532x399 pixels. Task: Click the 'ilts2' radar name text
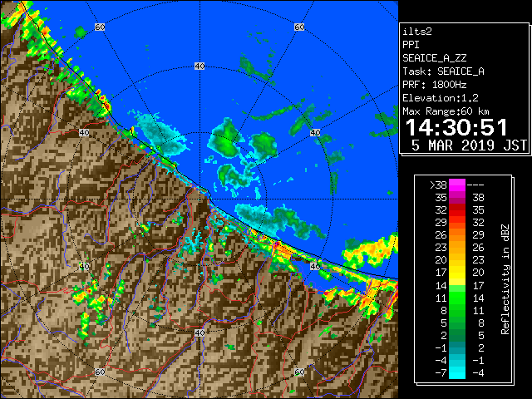pyautogui.click(x=417, y=32)
